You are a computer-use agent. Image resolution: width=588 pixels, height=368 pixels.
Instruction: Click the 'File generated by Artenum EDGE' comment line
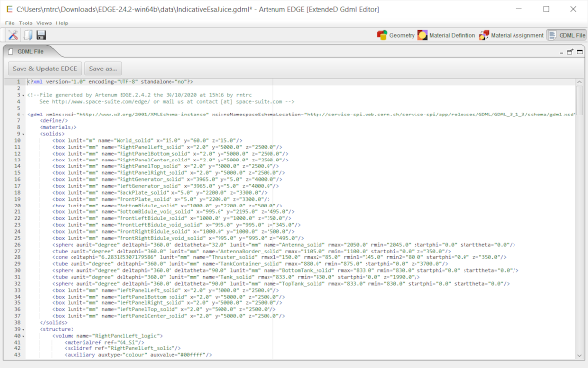(139, 95)
